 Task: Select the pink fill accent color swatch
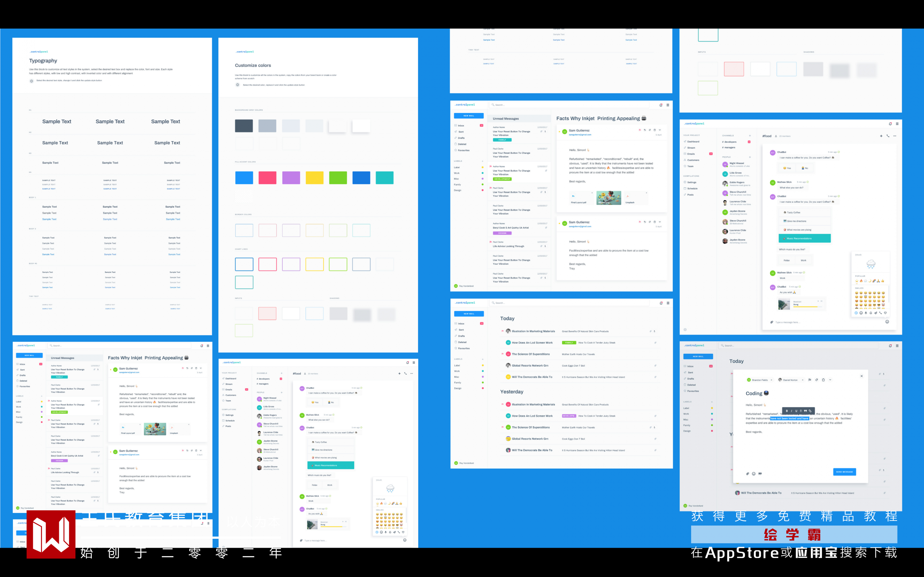267,178
